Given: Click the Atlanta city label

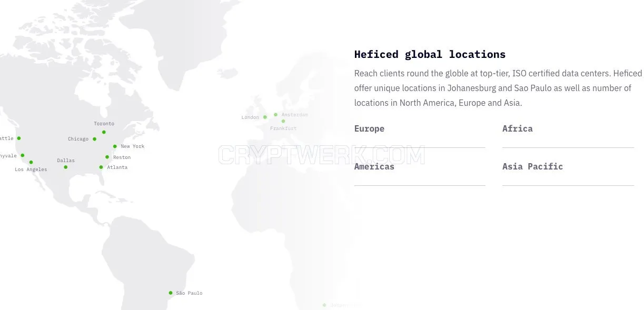Looking at the screenshot, I should 117,167.
